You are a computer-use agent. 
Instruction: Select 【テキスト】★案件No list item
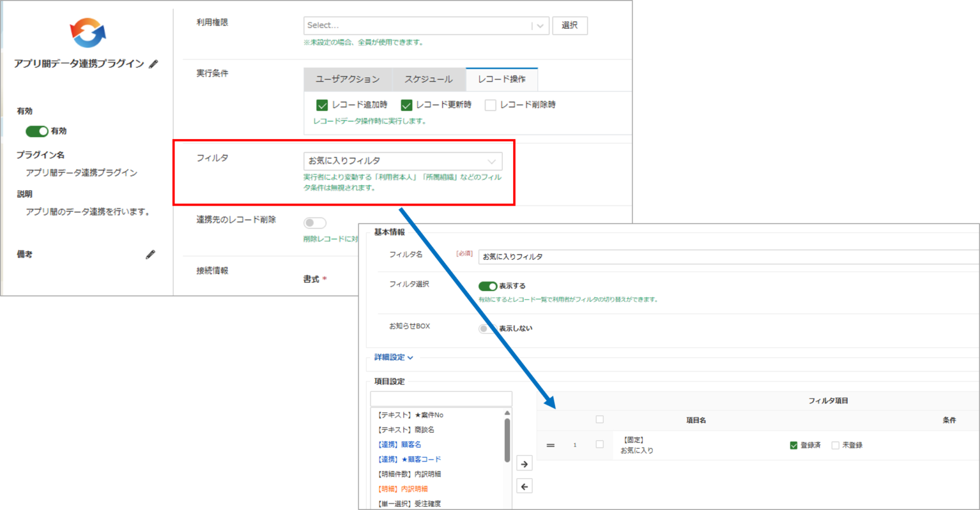click(x=410, y=415)
